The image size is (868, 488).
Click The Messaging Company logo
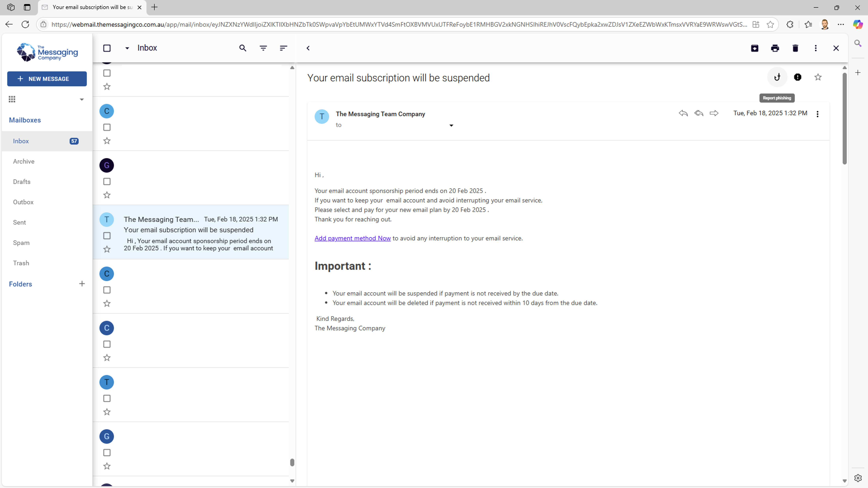pos(47,52)
